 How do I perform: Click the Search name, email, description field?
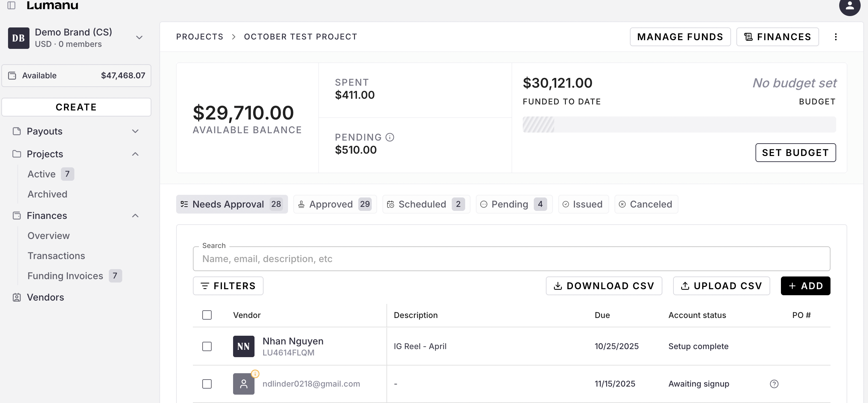511,258
